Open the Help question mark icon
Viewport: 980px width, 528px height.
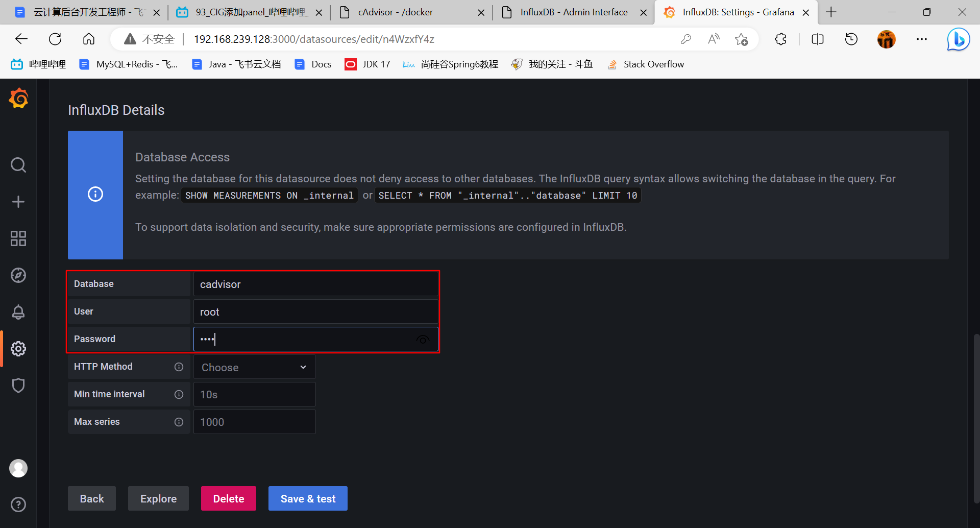point(18,505)
